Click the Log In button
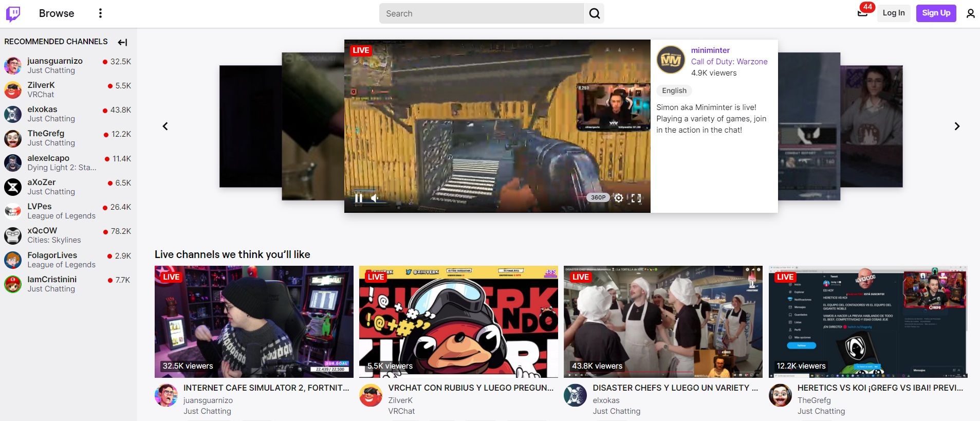Screen dimensions: 980x421 point(894,13)
